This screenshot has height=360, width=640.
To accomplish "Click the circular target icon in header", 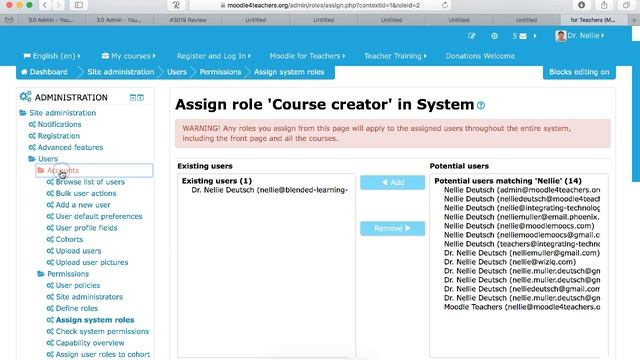I will 494,36.
